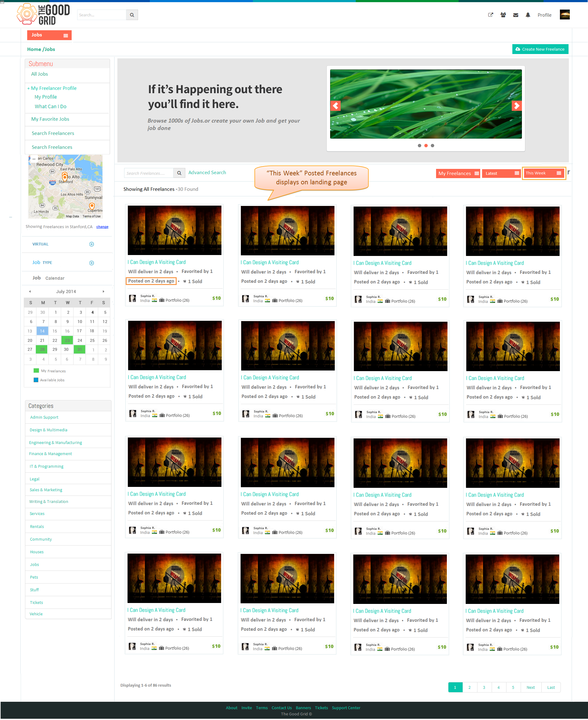
Task: Go to Home breadcrumb link
Action: click(x=34, y=49)
